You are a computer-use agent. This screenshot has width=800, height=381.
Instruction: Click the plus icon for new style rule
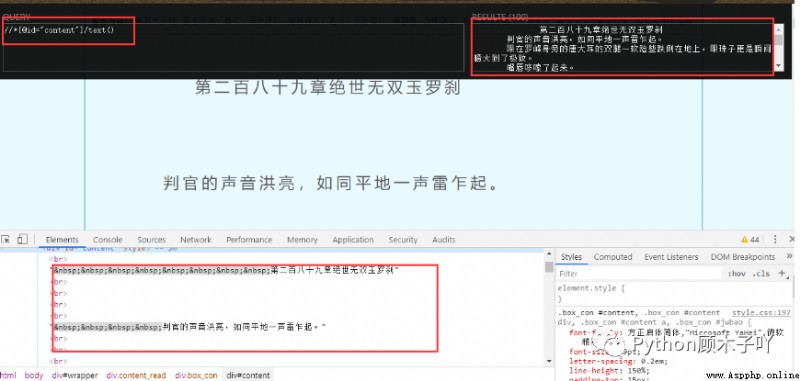pyautogui.click(x=782, y=273)
